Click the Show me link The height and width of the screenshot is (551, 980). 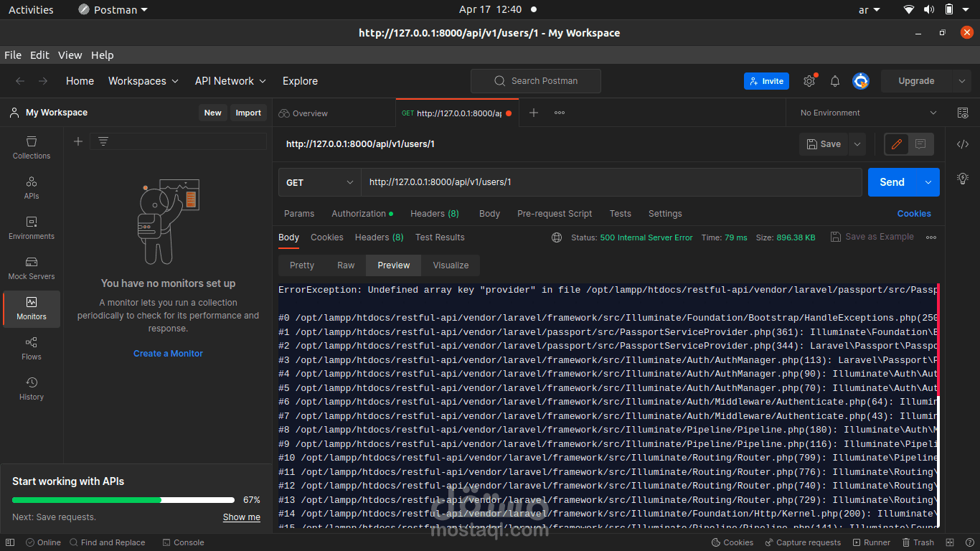[242, 517]
